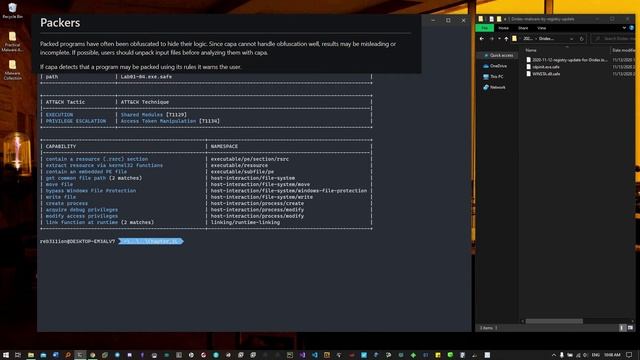Switch Explorer to large icons view

click(x=631, y=328)
